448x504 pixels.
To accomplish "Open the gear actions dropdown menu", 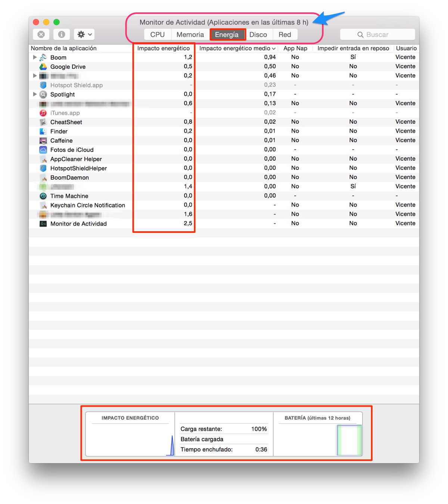I will (x=84, y=34).
